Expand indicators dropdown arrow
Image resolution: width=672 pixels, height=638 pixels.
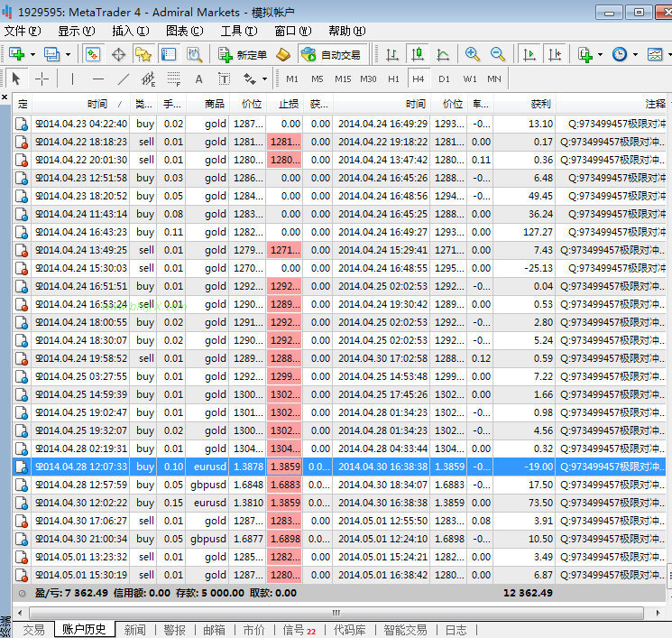coord(600,54)
